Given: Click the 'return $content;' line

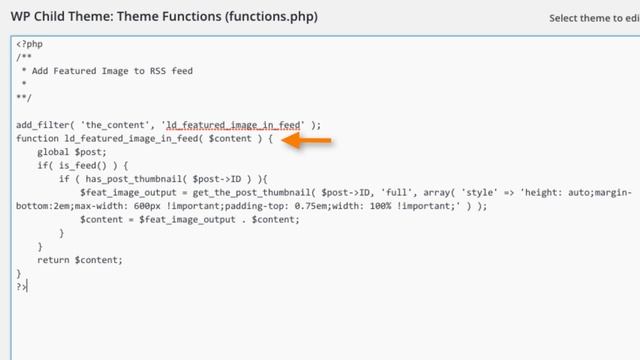Looking at the screenshot, I should click(80, 260).
